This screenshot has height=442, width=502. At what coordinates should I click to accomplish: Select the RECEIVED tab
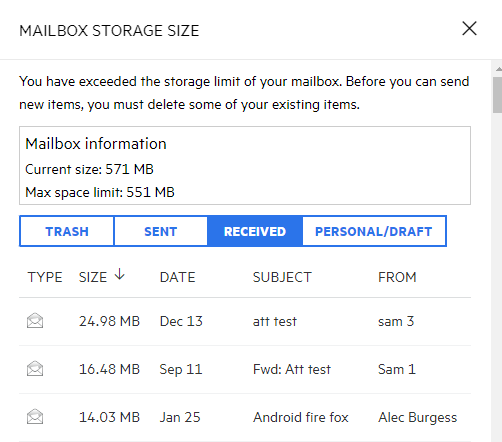[255, 231]
